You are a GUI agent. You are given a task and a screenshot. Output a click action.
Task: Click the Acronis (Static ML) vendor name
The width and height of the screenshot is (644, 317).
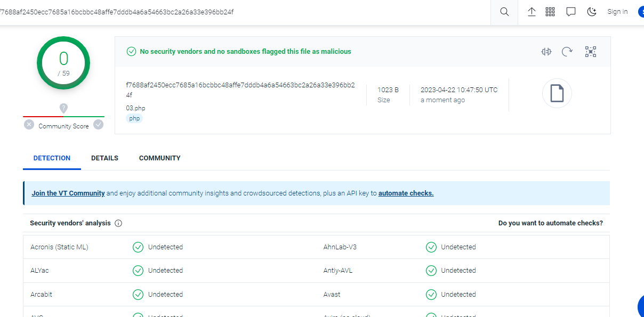coord(59,247)
